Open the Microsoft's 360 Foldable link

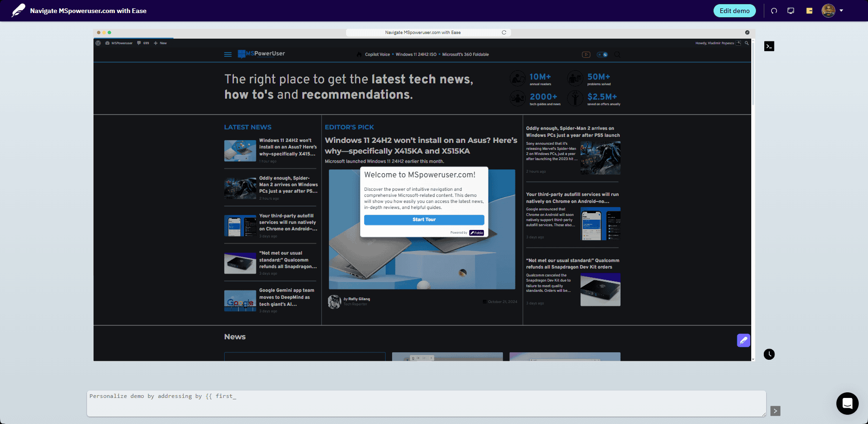(x=465, y=54)
